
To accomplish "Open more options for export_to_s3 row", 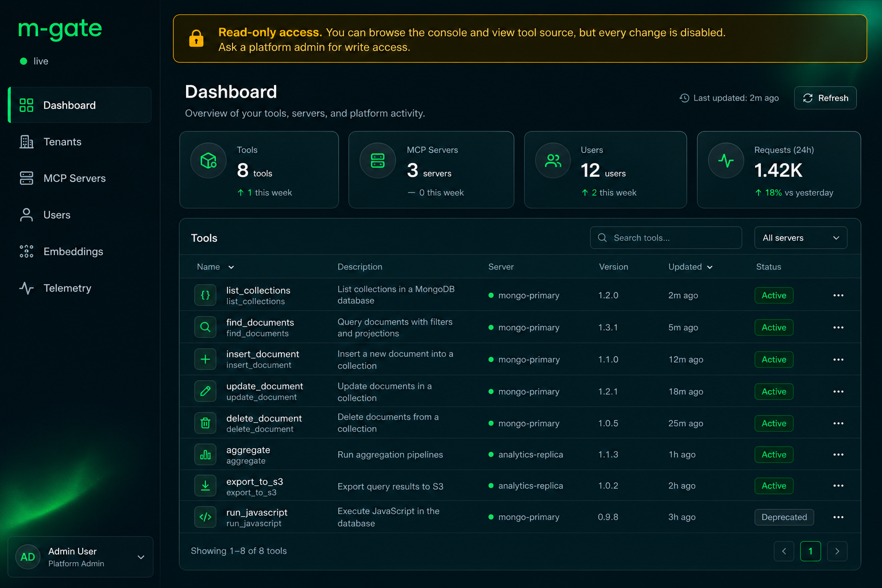I will click(x=838, y=486).
